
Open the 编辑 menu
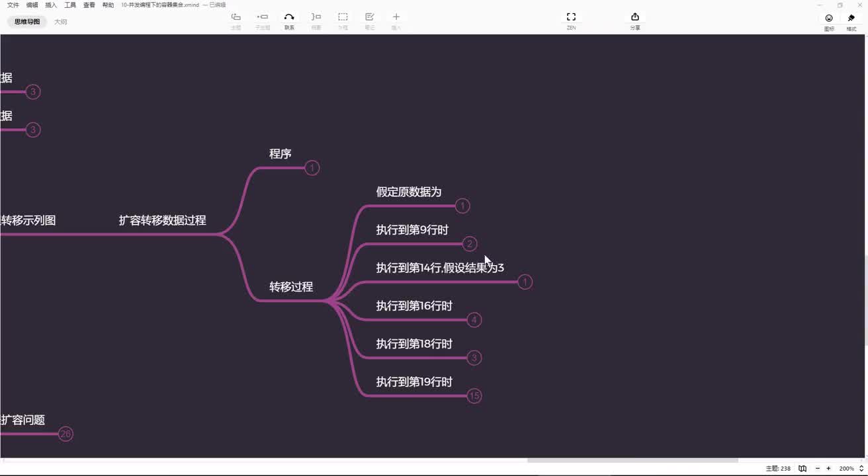(x=32, y=5)
